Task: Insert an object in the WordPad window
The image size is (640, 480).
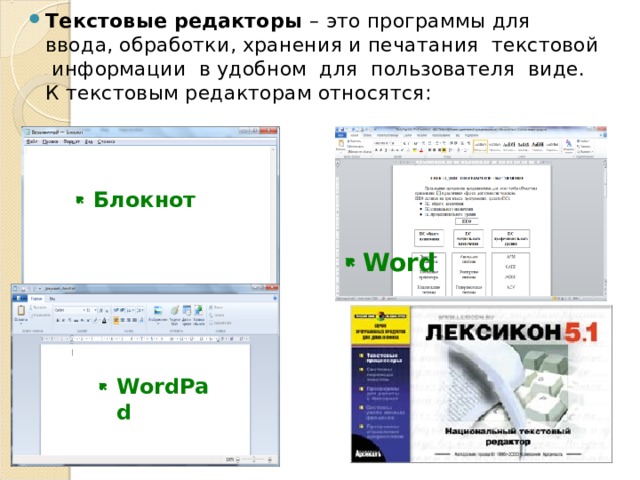Action: 198,314
